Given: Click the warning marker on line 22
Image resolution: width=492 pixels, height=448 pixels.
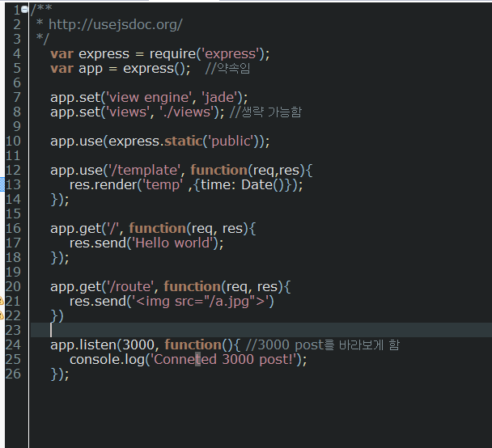Looking at the screenshot, I should click(x=2, y=315).
